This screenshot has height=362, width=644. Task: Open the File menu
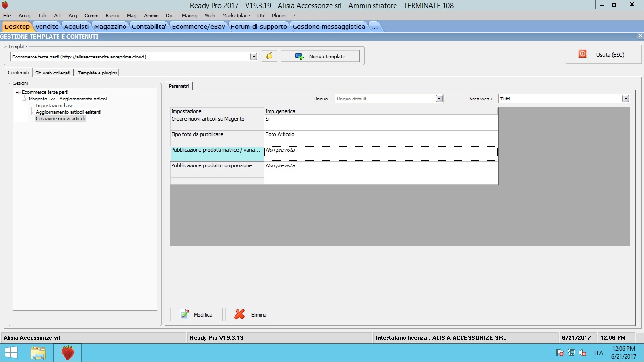(x=7, y=16)
